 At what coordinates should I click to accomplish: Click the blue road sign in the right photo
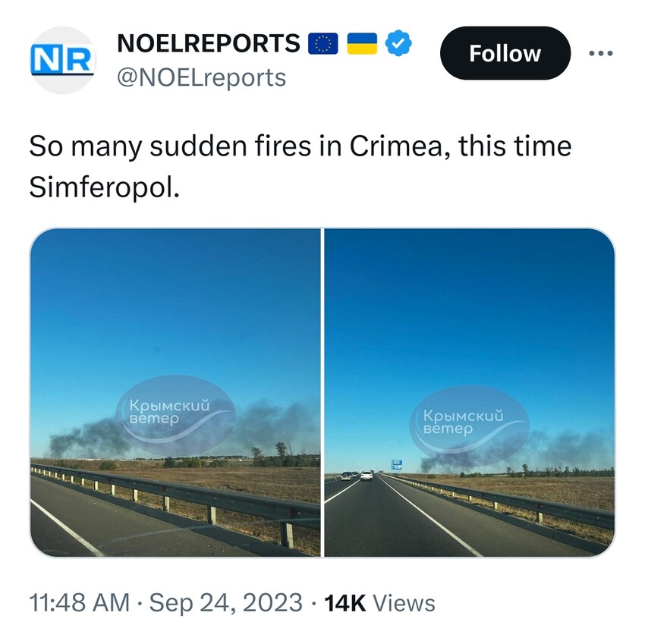pos(397,465)
